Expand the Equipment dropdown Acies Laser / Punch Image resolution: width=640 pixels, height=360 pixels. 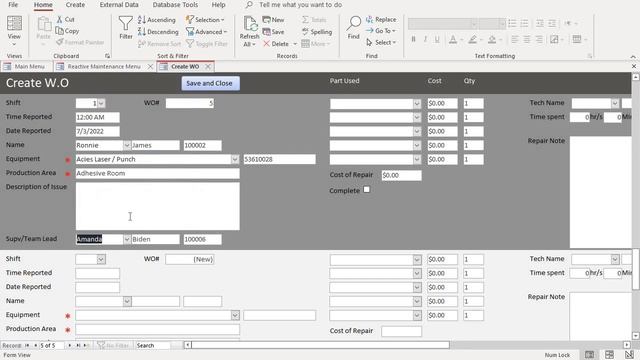(x=235, y=159)
